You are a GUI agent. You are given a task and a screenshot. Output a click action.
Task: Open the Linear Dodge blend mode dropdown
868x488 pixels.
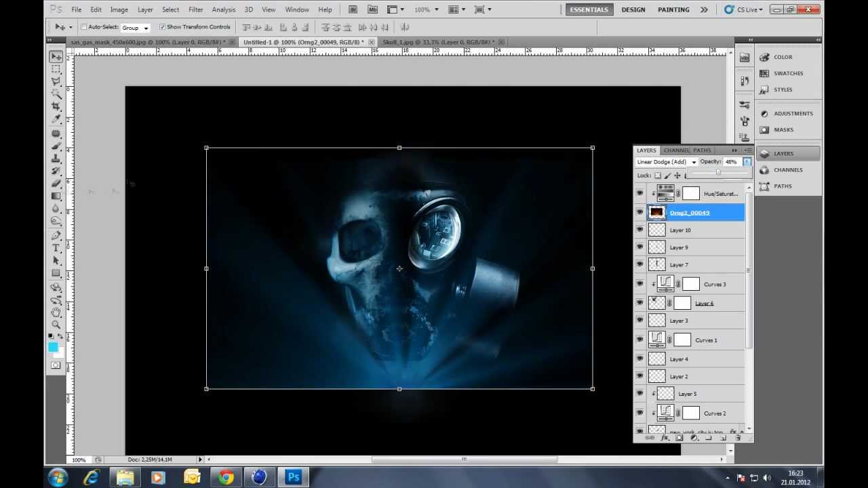667,162
